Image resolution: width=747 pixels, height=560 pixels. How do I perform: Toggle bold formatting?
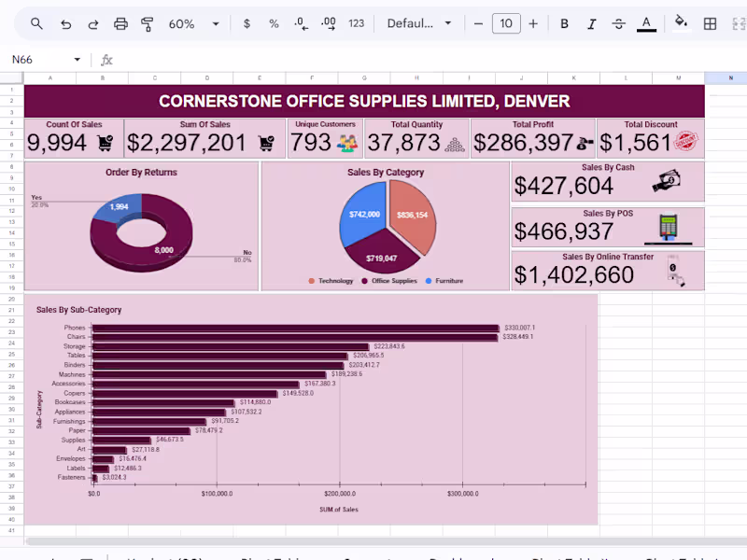click(565, 23)
